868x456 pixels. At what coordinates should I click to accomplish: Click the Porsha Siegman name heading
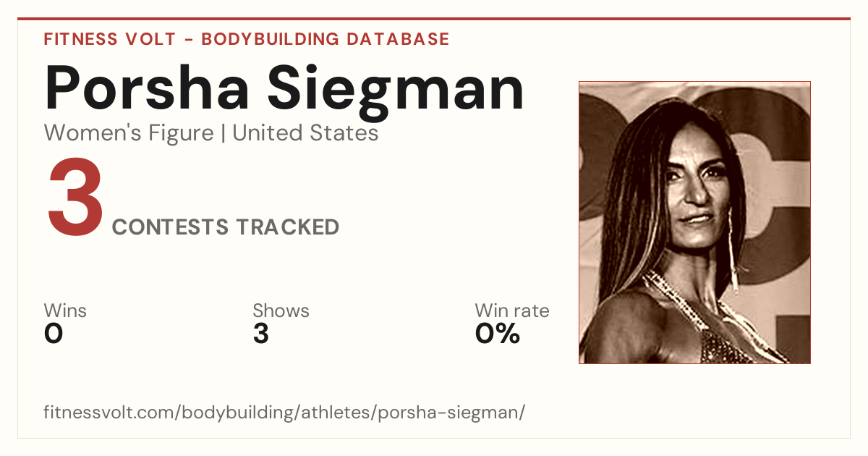tap(284, 88)
